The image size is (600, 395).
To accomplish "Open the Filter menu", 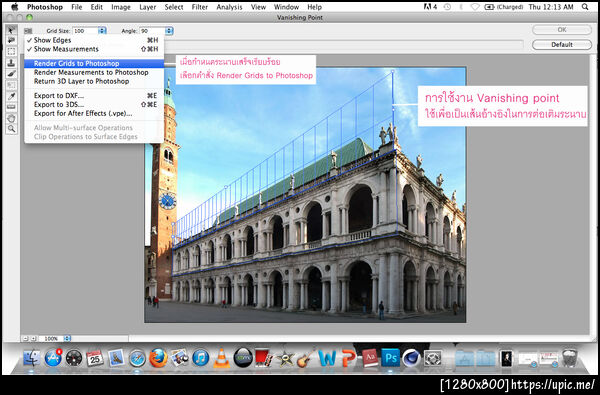I will 200,7.
